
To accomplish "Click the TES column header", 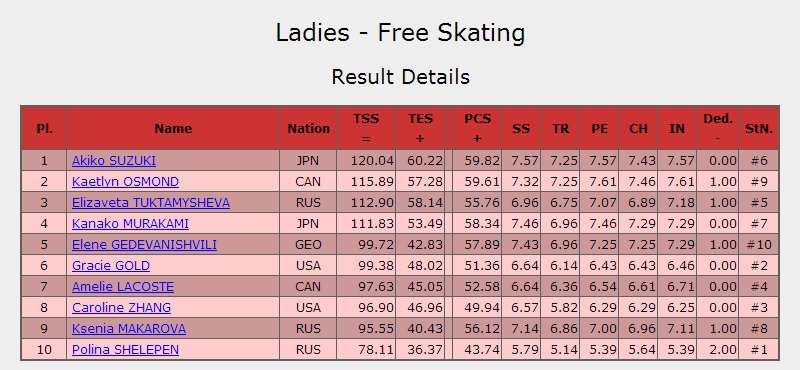I will 420,128.
